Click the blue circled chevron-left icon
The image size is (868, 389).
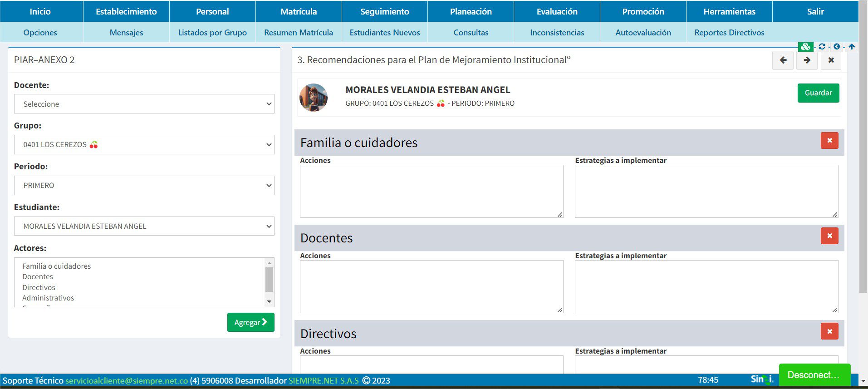tap(837, 46)
